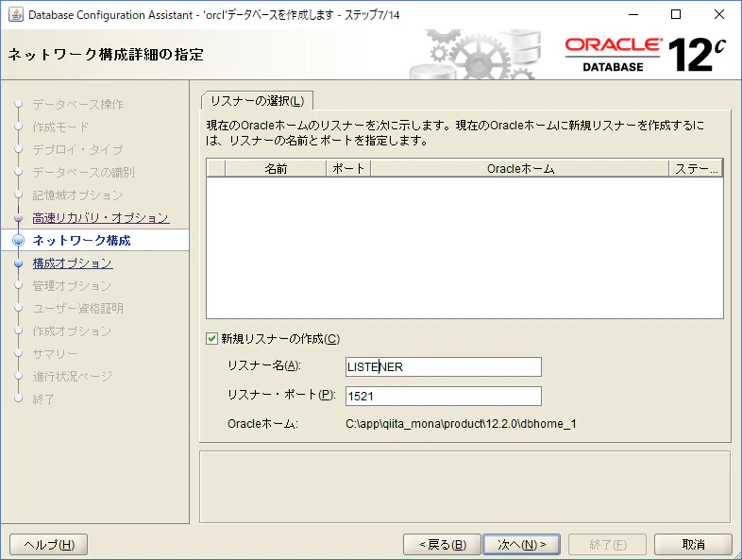The height and width of the screenshot is (560, 742).
Task: Click the Java icon in the title bar
Action: click(x=16, y=15)
